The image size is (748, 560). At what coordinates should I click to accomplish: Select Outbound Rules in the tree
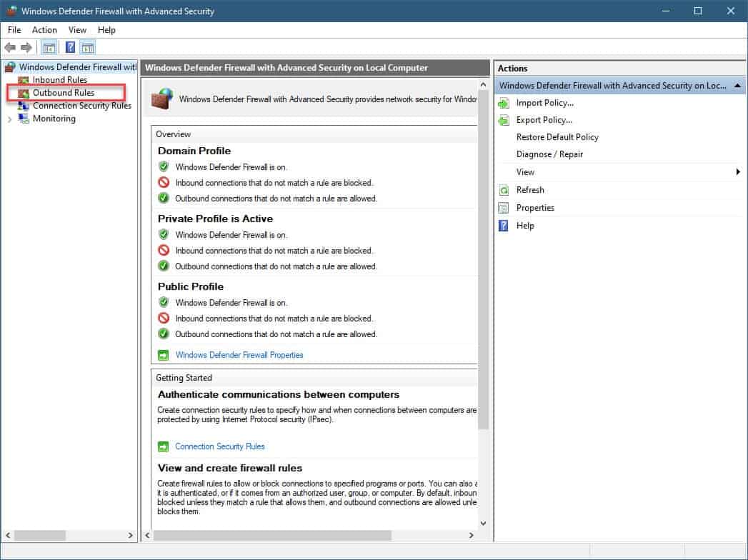click(64, 93)
